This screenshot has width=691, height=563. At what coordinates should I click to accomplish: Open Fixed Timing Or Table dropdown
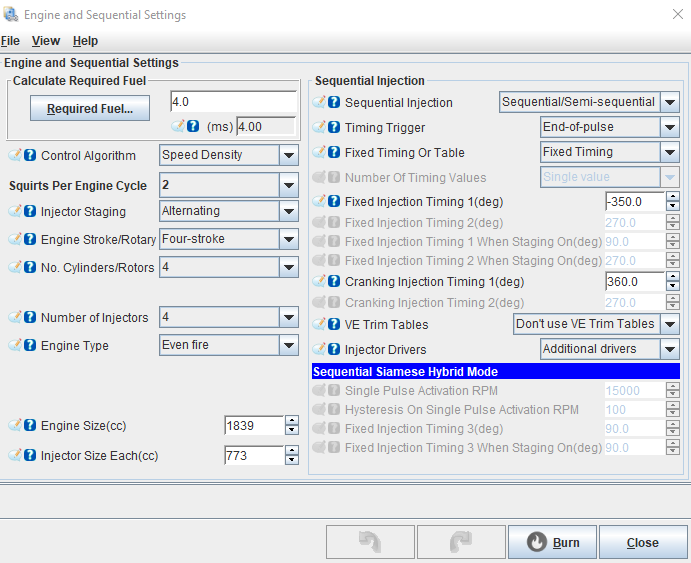coord(610,152)
